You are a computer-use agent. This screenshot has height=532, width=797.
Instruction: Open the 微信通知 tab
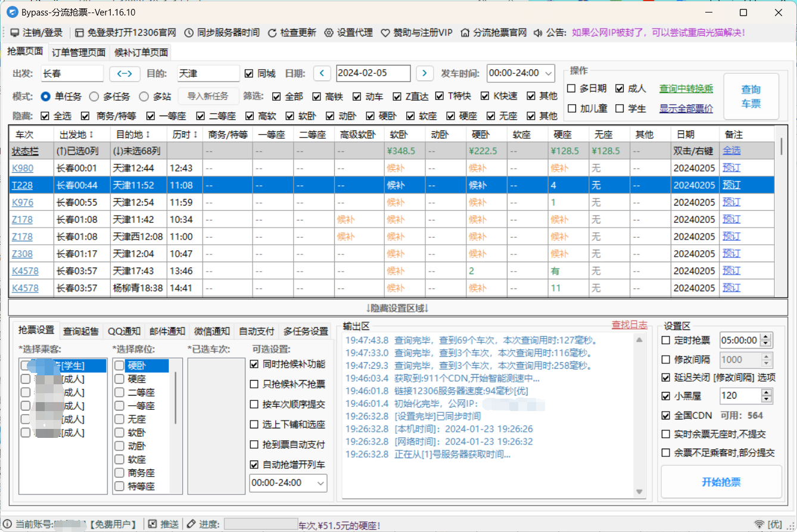pos(212,331)
